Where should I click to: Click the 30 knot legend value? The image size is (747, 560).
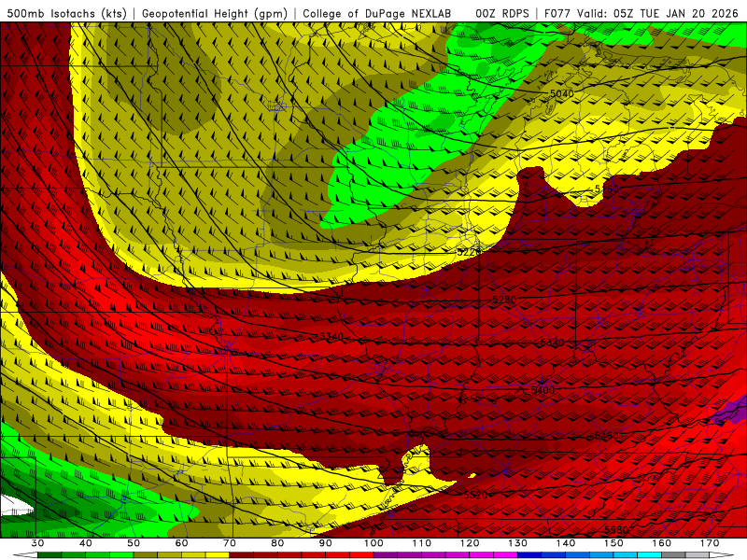(37, 543)
